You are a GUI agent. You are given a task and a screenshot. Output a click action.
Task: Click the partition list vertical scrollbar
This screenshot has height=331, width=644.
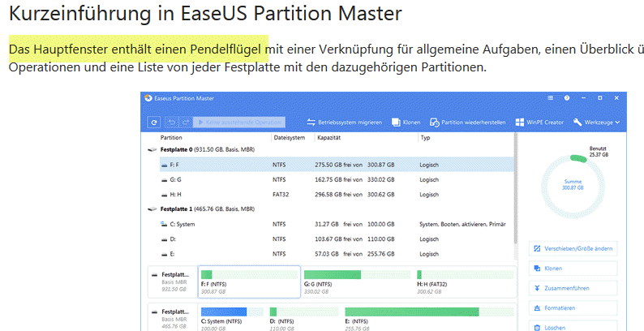pyautogui.click(x=516, y=188)
